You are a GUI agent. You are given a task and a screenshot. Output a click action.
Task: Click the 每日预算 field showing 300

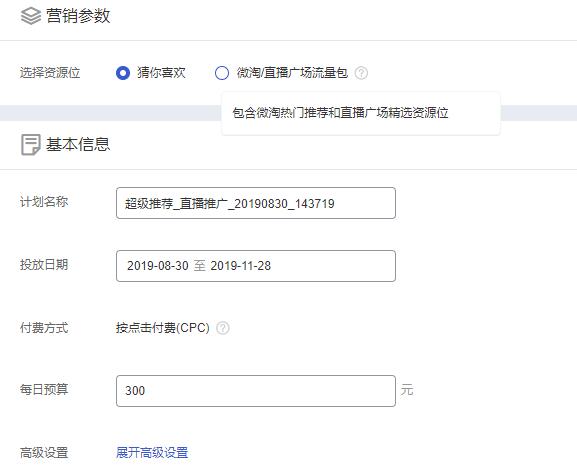256,391
